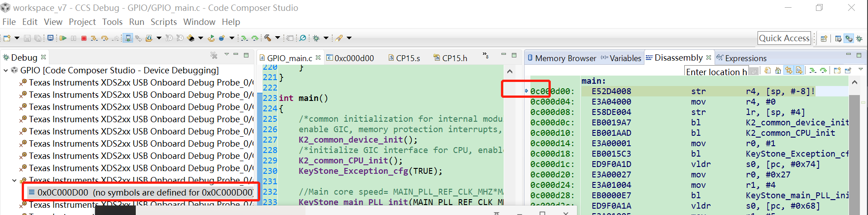Viewport: 868px width, 215px height.
Task: Click the Restart toolbar icon
Action: pyautogui.click(x=211, y=38)
